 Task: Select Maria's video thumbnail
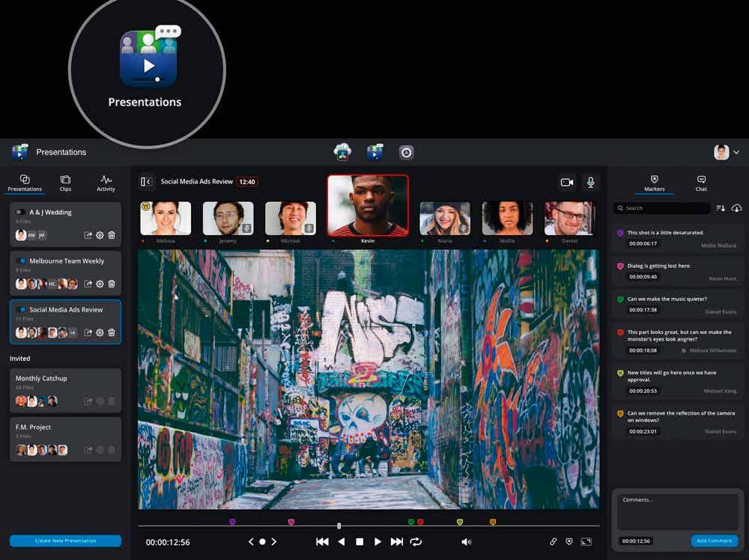coord(445,218)
